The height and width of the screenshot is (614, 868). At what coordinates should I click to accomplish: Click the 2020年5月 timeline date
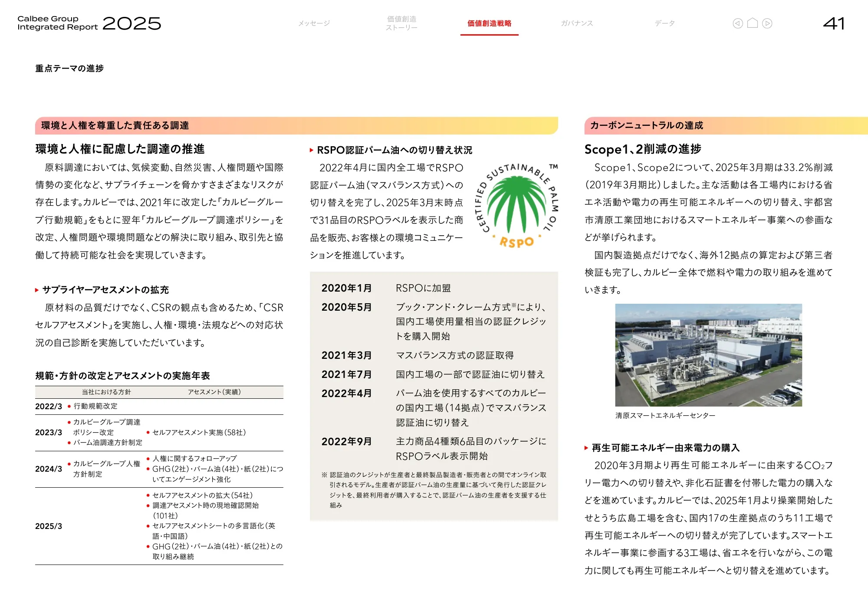coord(346,307)
